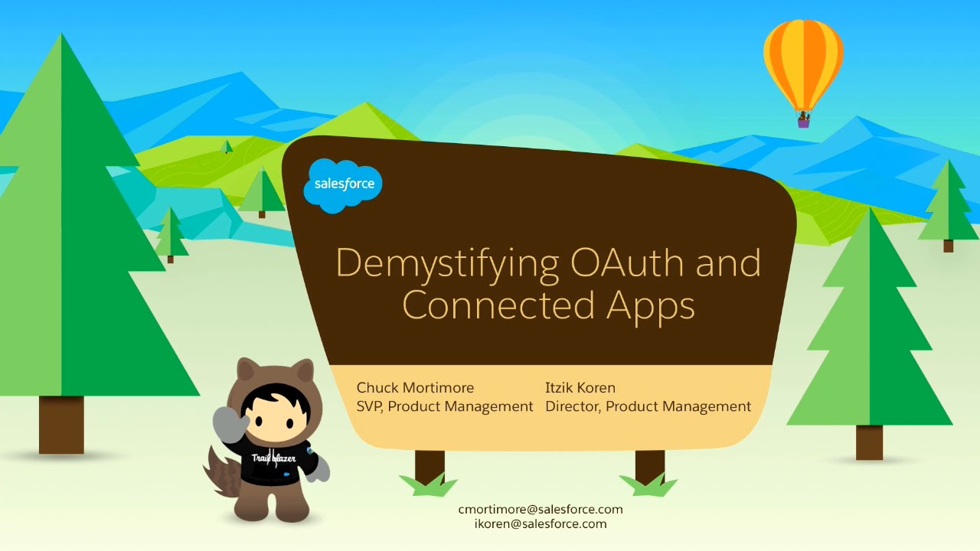This screenshot has height=551, width=980.
Task: Select the title 'Demystifying OAuth and Connected Apps'
Action: (548, 283)
